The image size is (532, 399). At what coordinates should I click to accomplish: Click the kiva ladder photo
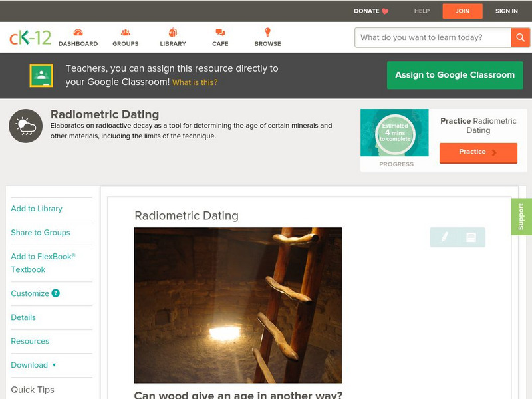pos(238,305)
